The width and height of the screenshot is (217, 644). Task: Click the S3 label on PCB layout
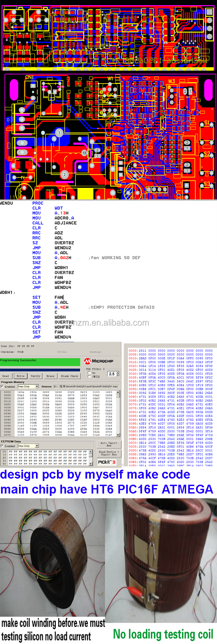click(207, 184)
